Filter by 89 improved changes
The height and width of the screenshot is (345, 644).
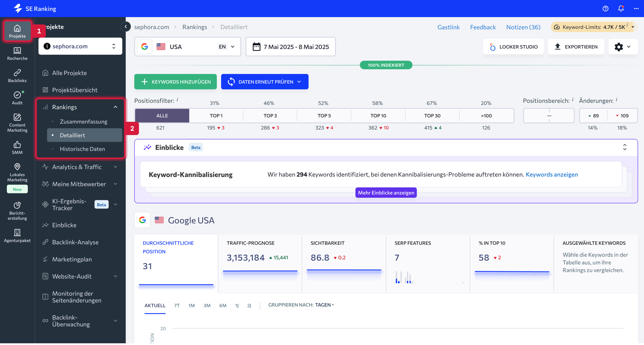pyautogui.click(x=593, y=116)
